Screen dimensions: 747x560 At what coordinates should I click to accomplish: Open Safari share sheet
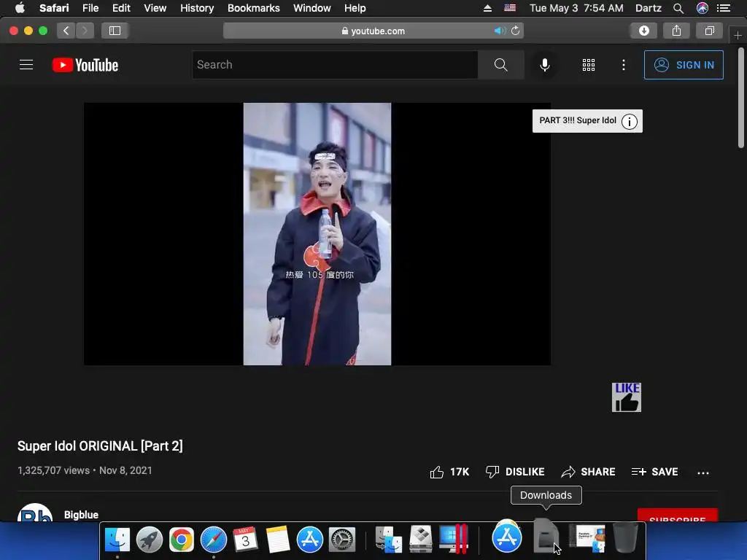tap(676, 31)
